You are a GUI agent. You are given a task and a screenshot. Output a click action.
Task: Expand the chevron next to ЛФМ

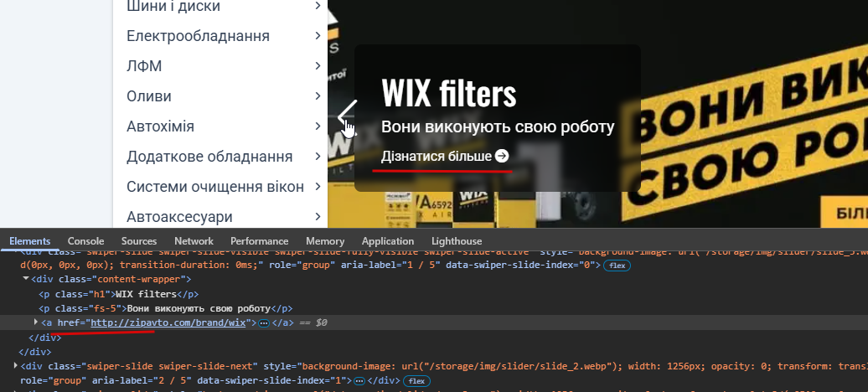(x=318, y=66)
